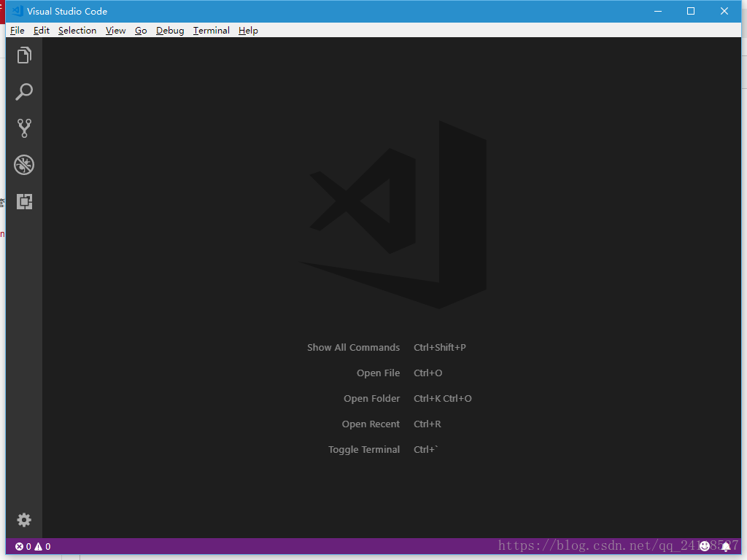Click the Show All Commands label
Screen dimensions: 747x560
354,348
